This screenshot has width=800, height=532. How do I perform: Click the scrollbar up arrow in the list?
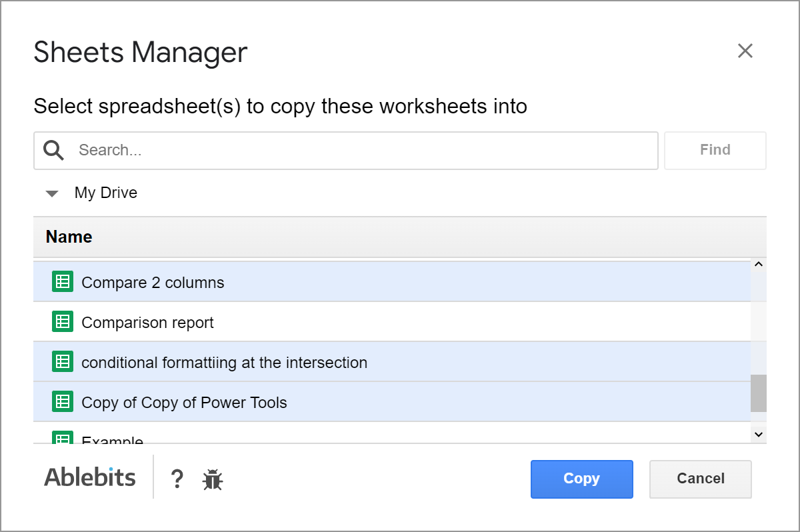coord(758,265)
